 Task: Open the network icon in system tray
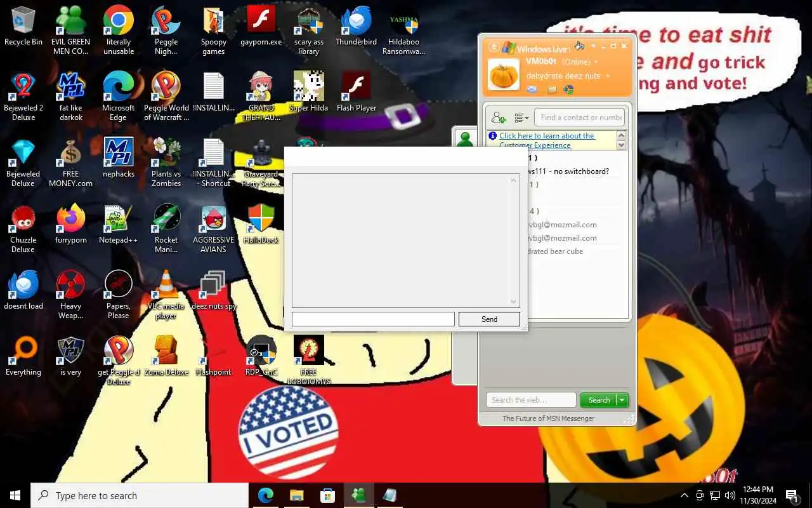tap(715, 495)
